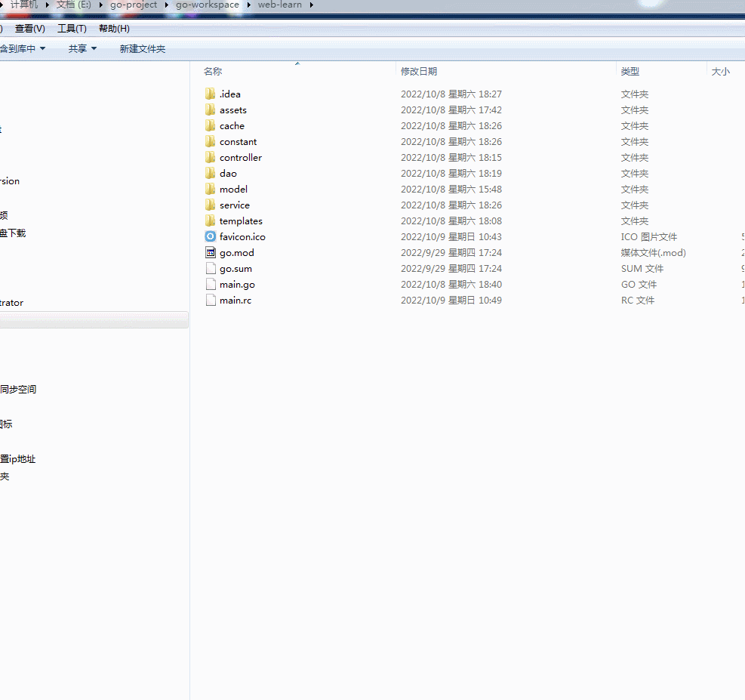Select the controller folder name

pos(241,158)
